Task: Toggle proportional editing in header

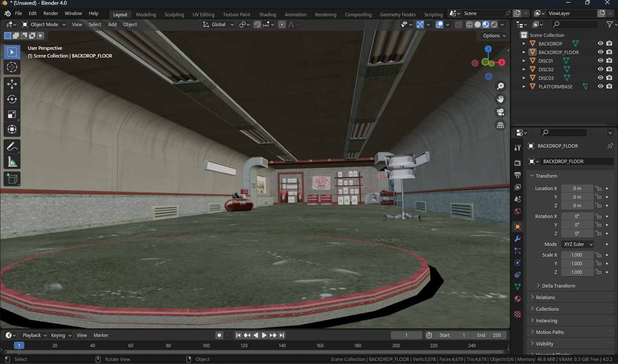Action: point(282,24)
